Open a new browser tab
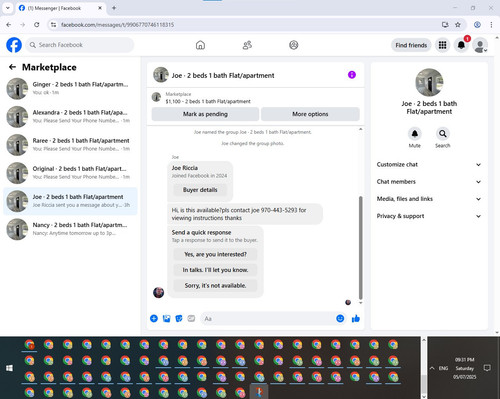This screenshot has width=500, height=399. [114, 8]
